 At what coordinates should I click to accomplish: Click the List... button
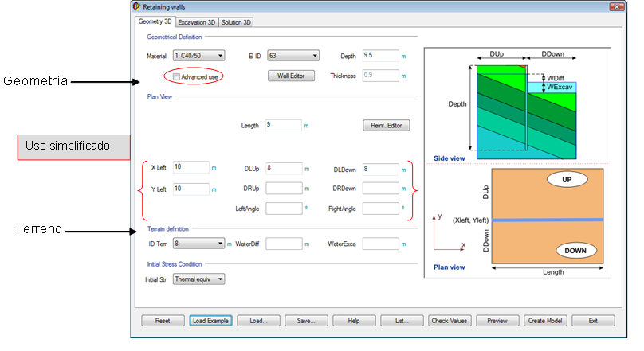[402, 321]
